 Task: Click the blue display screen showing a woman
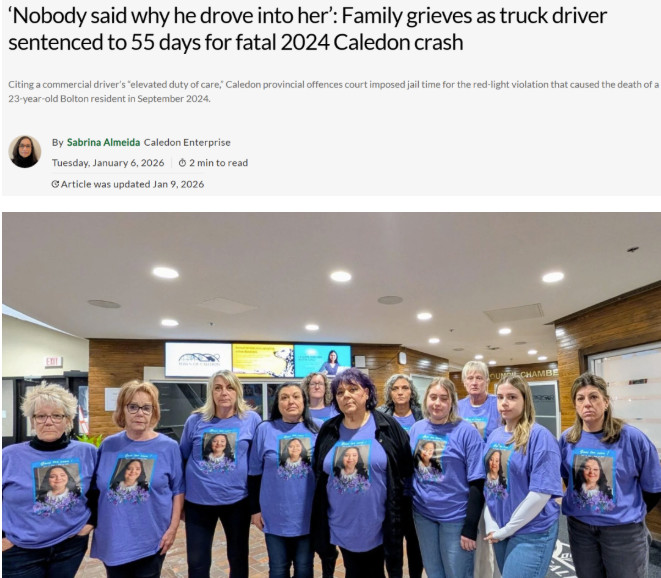(x=322, y=360)
